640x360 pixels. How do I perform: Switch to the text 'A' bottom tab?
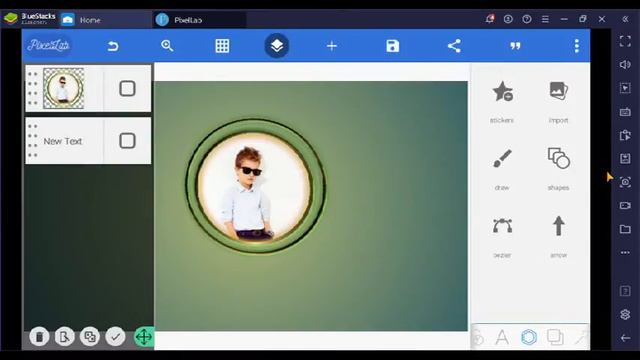(502, 338)
